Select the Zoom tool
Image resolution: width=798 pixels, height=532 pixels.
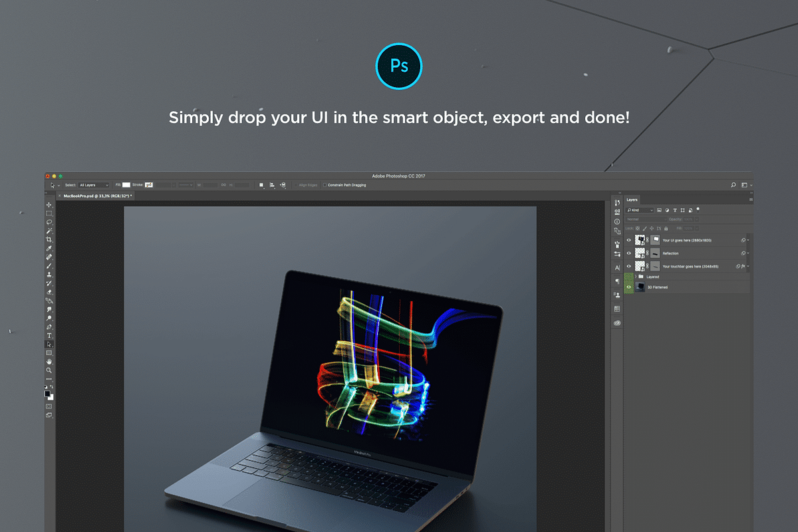[x=49, y=370]
